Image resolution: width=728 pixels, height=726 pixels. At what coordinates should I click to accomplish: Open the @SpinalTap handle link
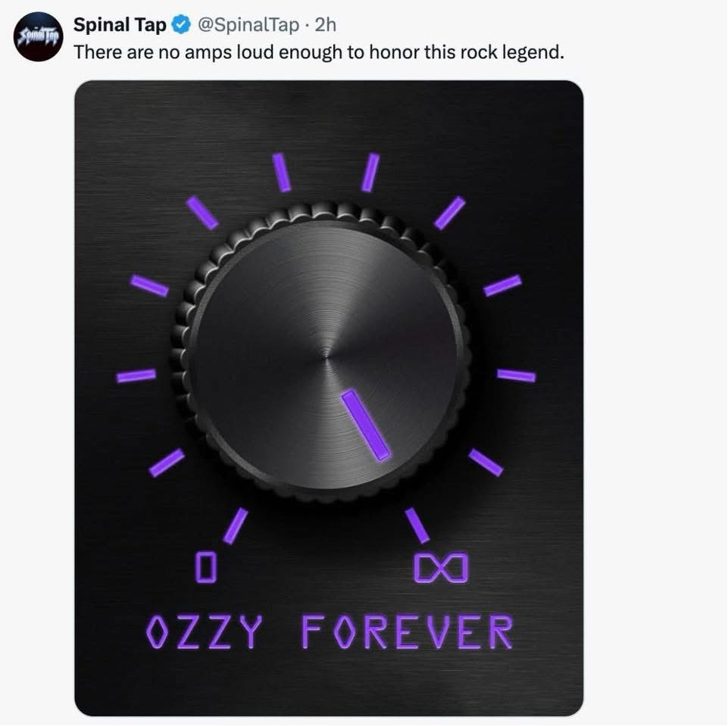(248, 25)
